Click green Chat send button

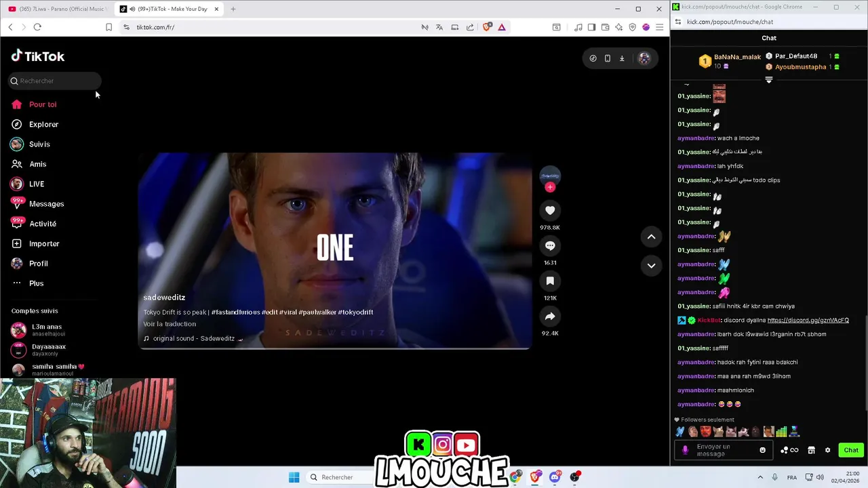(x=851, y=450)
